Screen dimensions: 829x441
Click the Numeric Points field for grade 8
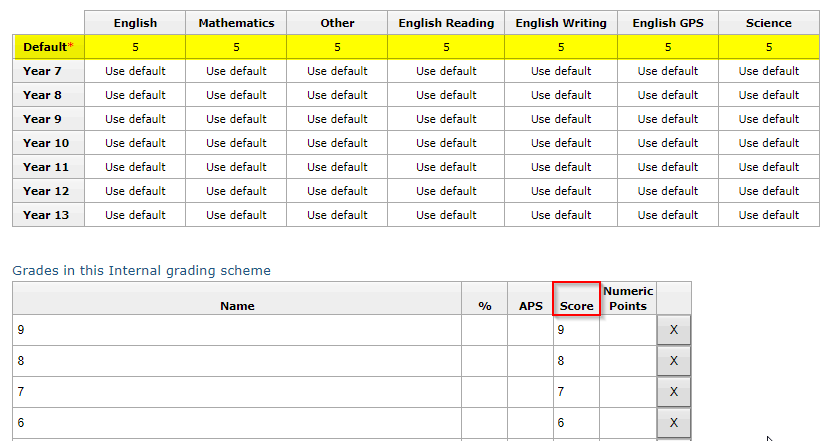(x=628, y=361)
